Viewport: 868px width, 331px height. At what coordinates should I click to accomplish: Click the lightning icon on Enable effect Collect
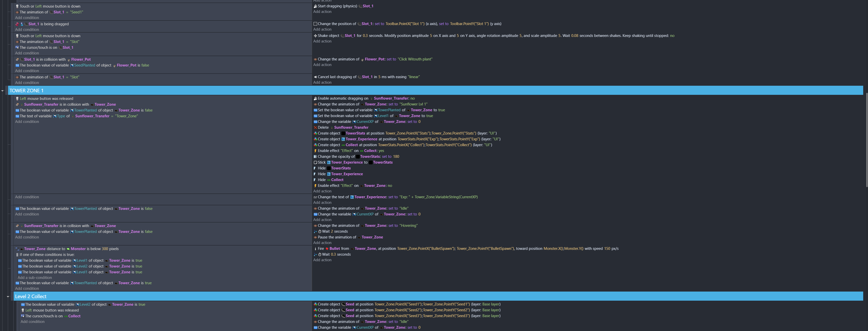315,151
